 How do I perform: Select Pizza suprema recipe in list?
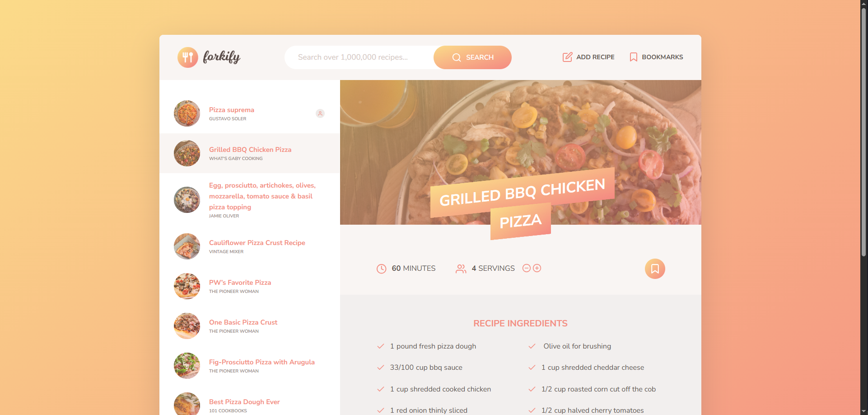tap(250, 113)
